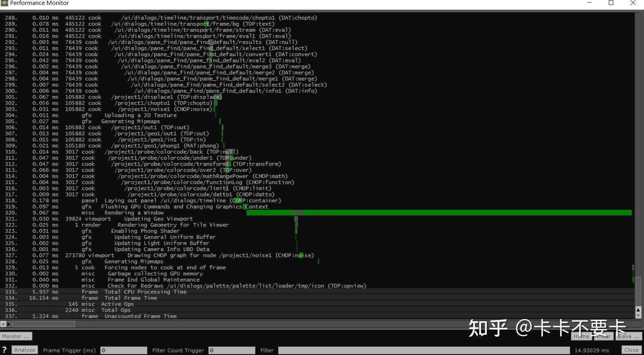644x355 pixels.
Task: Clear the captured performance data
Action: 604,336
